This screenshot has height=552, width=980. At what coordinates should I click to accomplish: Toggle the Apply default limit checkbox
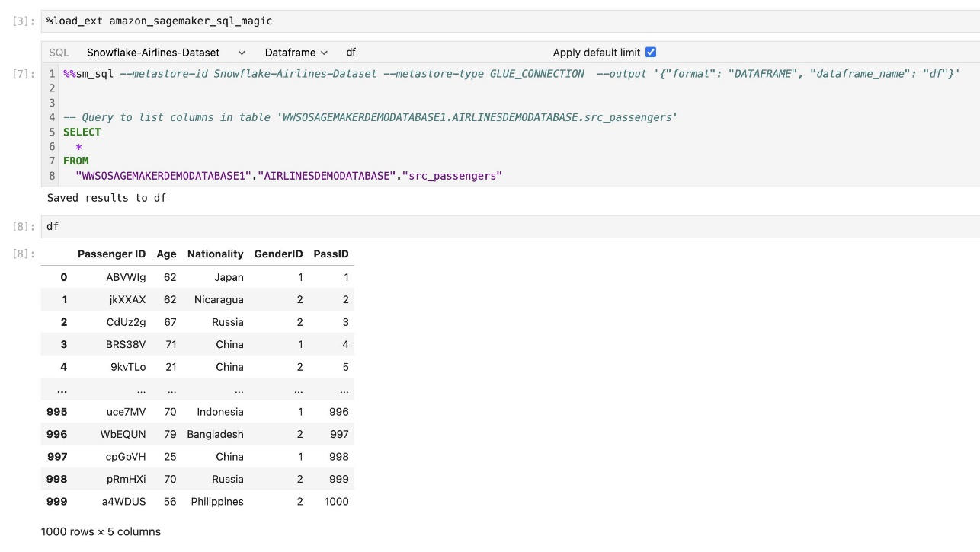(650, 53)
